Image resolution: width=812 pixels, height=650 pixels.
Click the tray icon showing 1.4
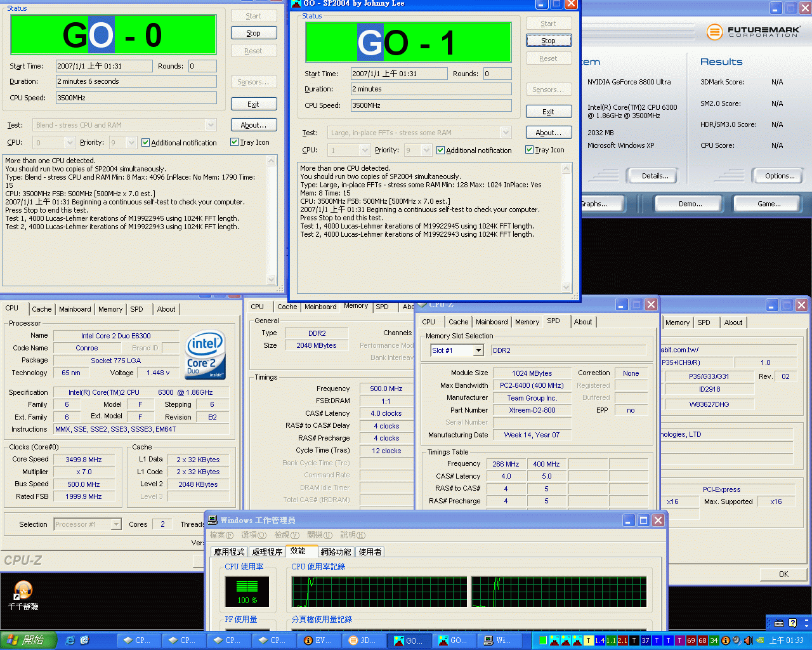point(599,640)
